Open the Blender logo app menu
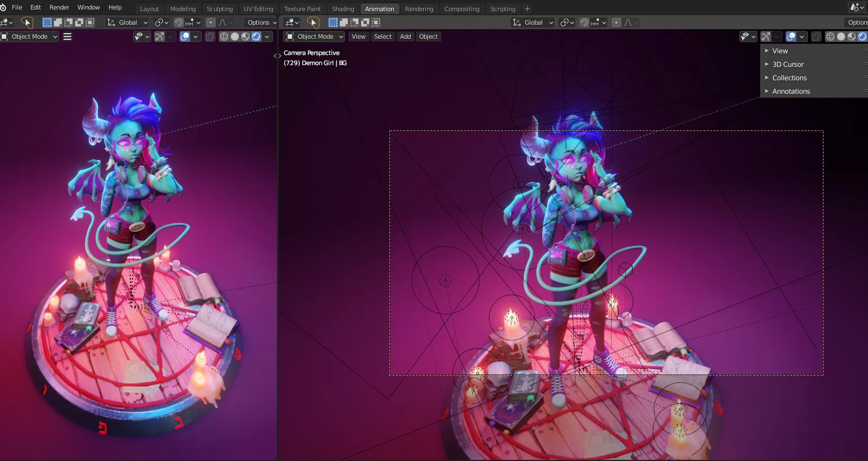This screenshot has width=868, height=461. 3,7
